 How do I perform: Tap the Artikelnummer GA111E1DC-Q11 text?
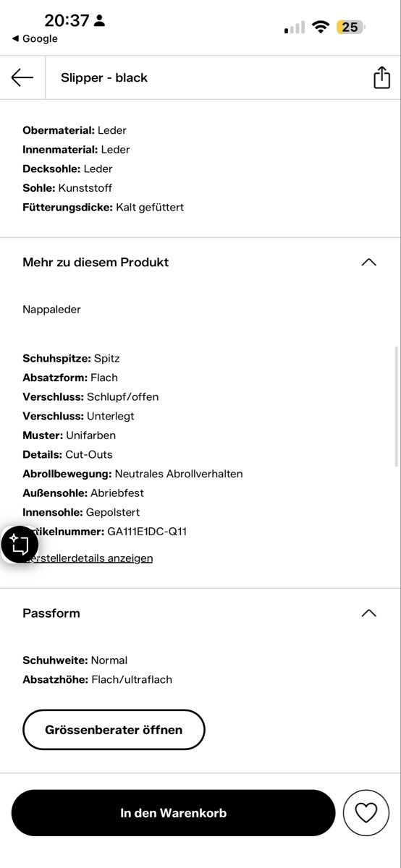click(x=105, y=531)
